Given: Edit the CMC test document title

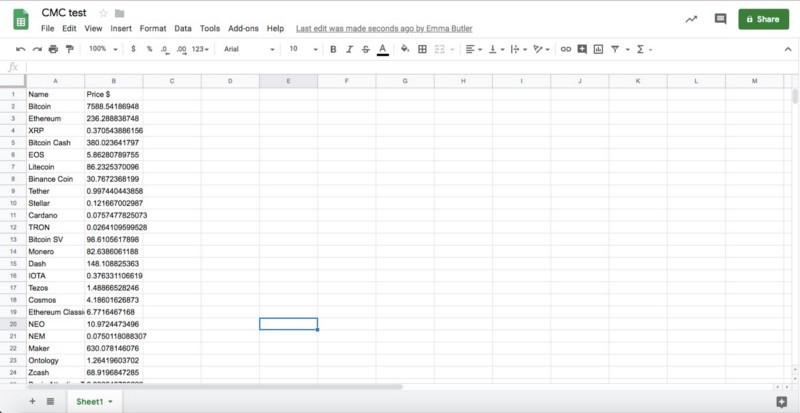Looking at the screenshot, I should pos(64,13).
